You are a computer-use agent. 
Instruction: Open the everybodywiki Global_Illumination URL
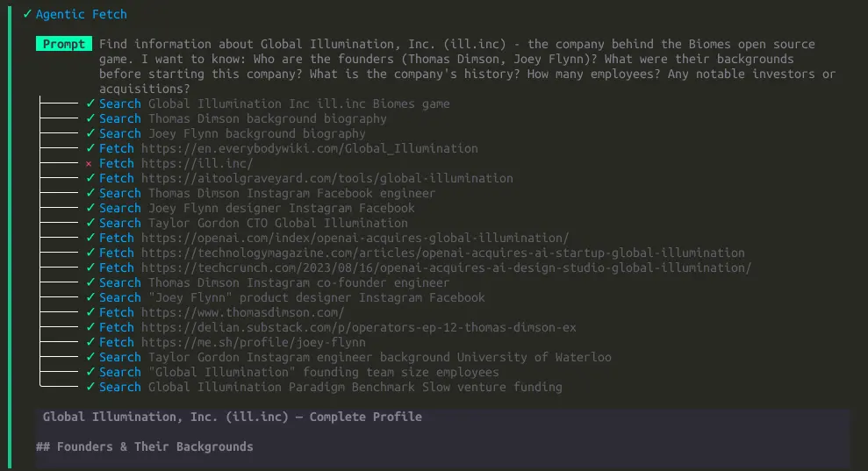click(x=310, y=148)
